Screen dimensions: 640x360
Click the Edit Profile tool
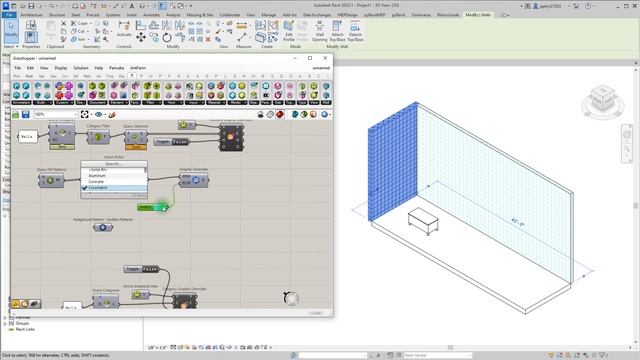tap(289, 31)
